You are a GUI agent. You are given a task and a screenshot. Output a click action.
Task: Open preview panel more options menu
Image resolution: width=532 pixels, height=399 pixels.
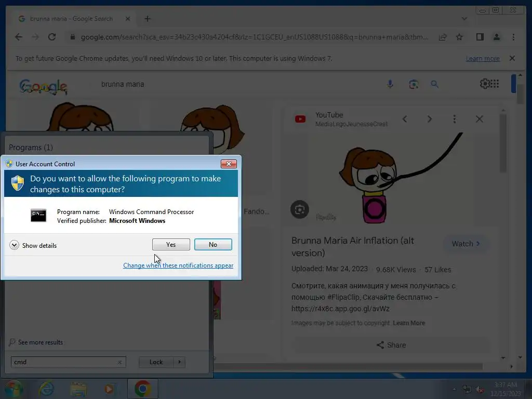(x=455, y=119)
